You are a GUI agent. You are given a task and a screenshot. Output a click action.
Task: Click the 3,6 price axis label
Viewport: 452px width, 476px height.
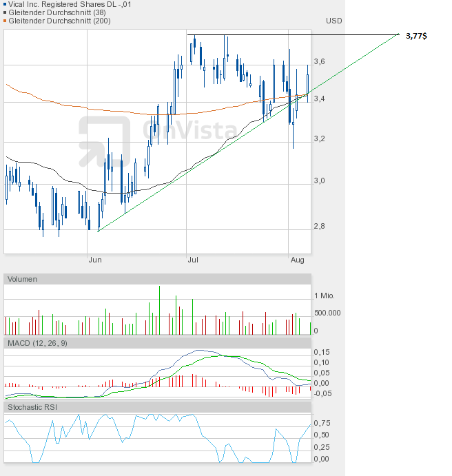pyautogui.click(x=318, y=61)
